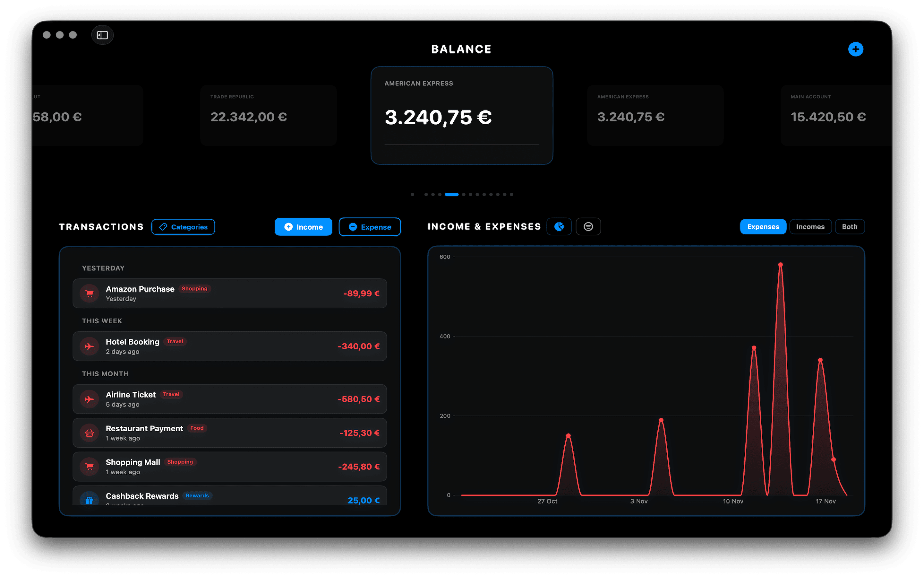This screenshot has width=924, height=578.
Task: Open the Restaurant Payment transaction row
Action: pos(230,433)
